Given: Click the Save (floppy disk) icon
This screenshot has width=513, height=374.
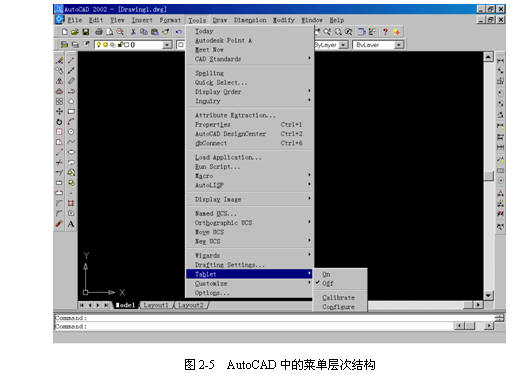Looking at the screenshot, I should (86, 32).
